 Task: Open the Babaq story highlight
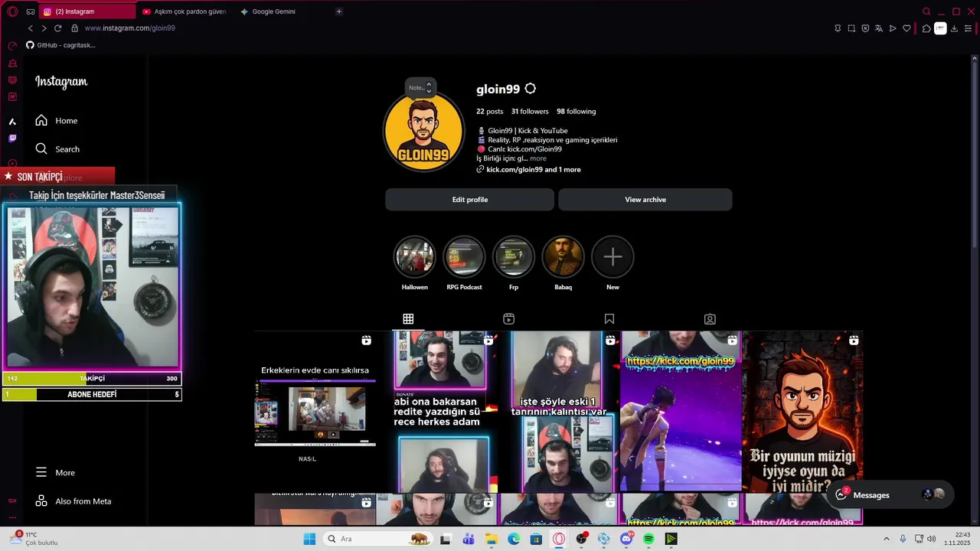pyautogui.click(x=563, y=257)
